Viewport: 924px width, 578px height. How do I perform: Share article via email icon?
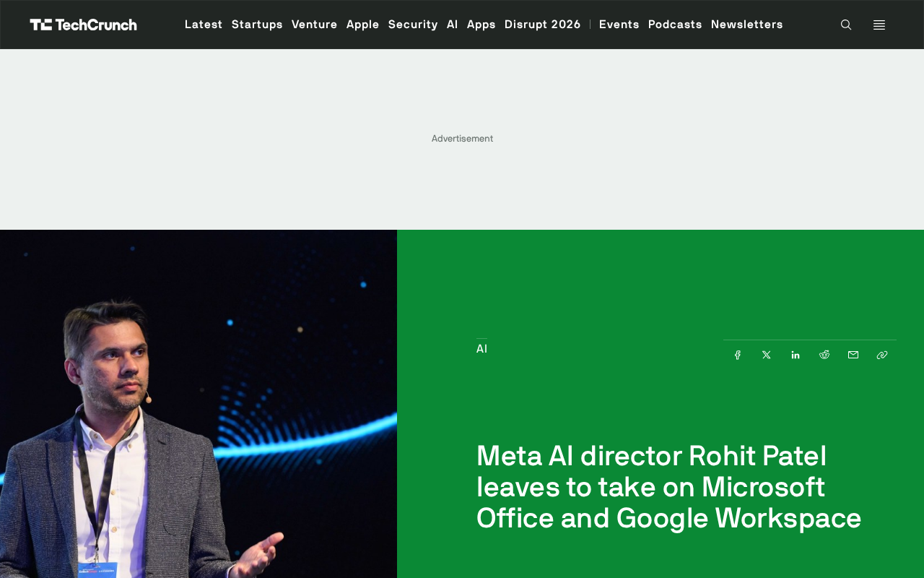pos(853,355)
